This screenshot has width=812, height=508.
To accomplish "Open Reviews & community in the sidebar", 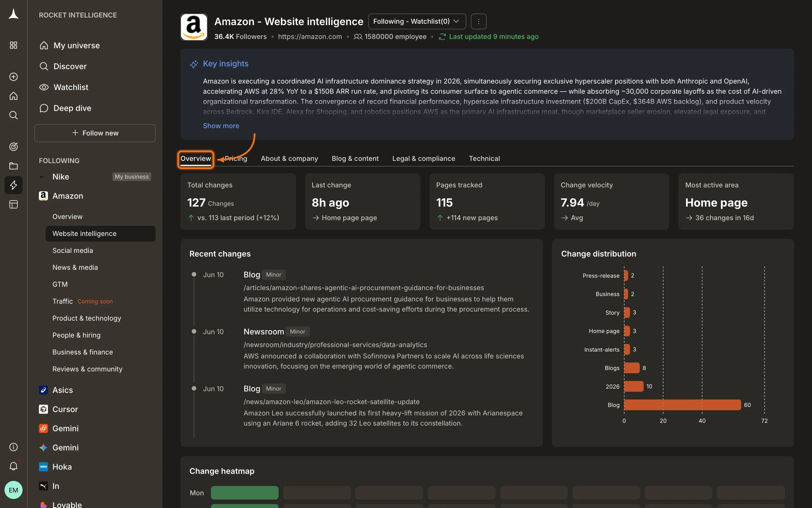I will 87,369.
